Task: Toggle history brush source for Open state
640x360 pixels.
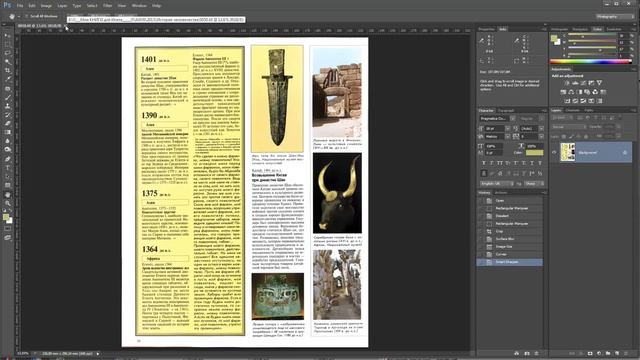Action: pyautogui.click(x=481, y=200)
